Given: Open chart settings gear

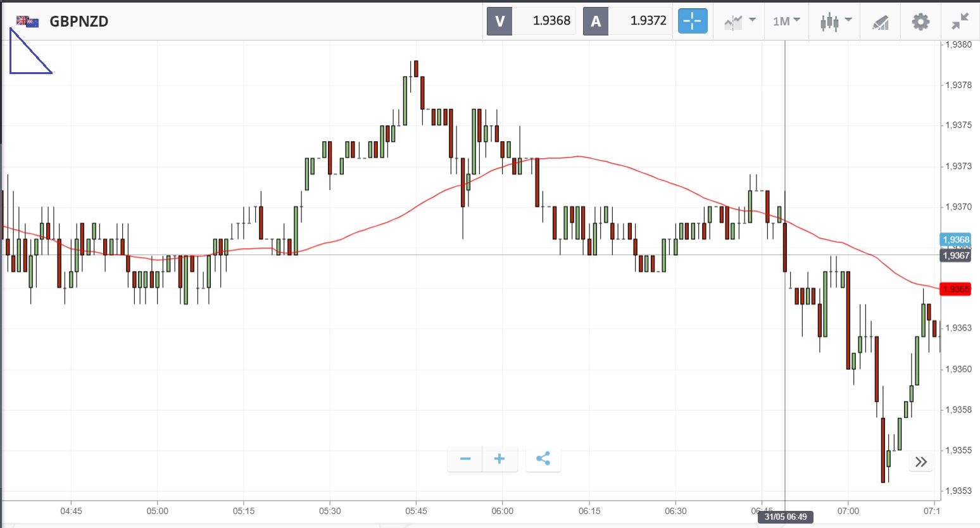Looking at the screenshot, I should [x=920, y=22].
